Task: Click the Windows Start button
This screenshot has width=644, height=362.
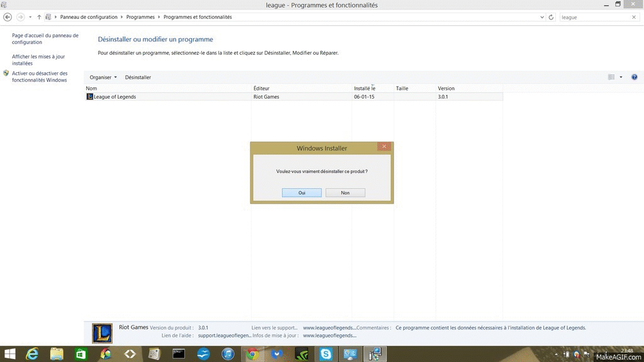Action: [9, 354]
